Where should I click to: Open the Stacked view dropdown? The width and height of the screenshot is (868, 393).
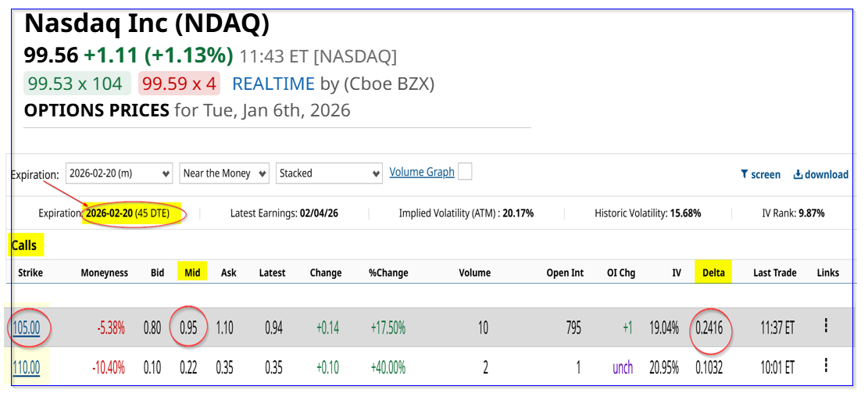click(x=328, y=173)
